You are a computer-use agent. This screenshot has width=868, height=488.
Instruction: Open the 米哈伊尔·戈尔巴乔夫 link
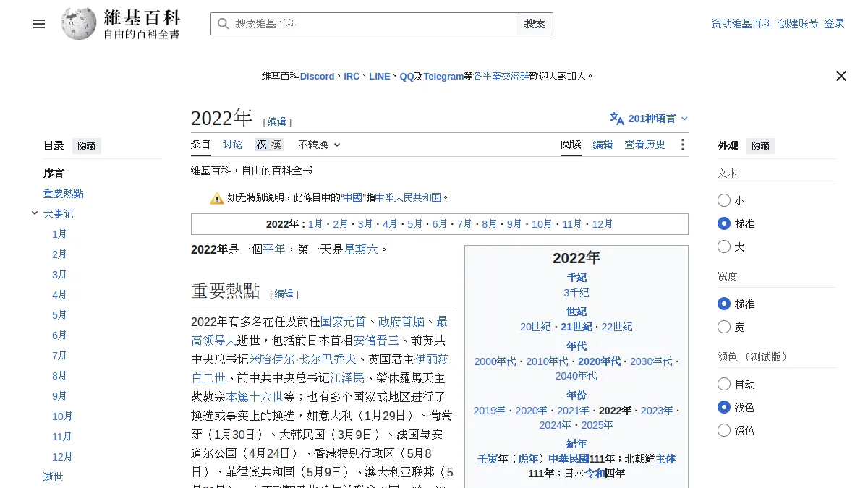pos(303,359)
